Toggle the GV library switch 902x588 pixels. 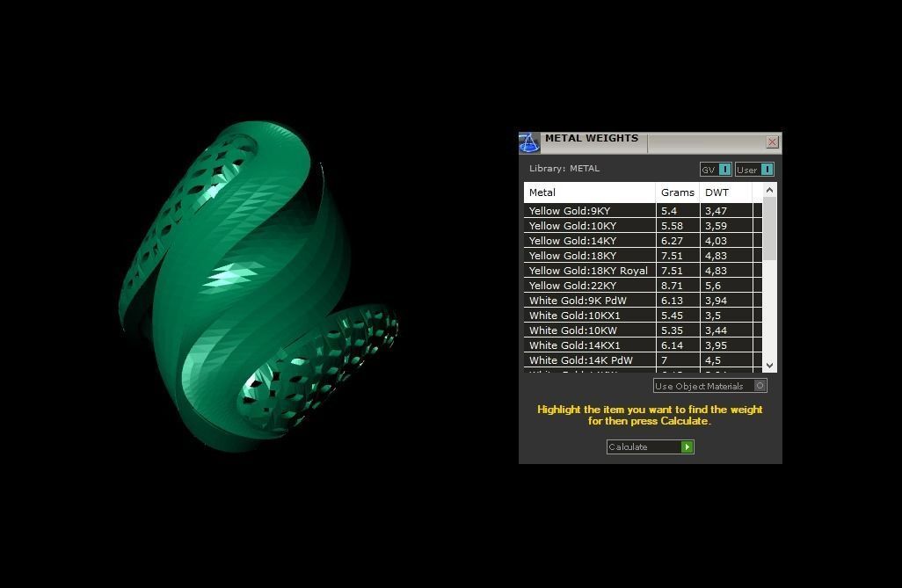[x=716, y=169]
